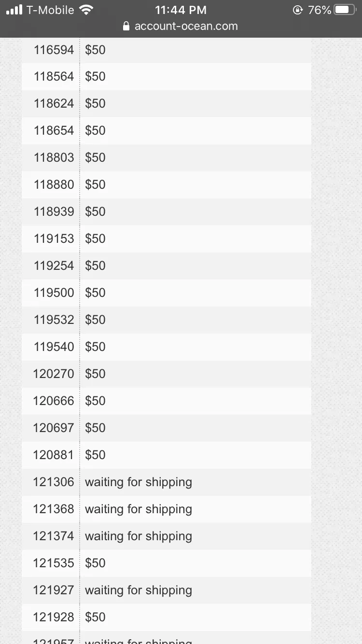Click the $50 value for order 119153

(95, 239)
